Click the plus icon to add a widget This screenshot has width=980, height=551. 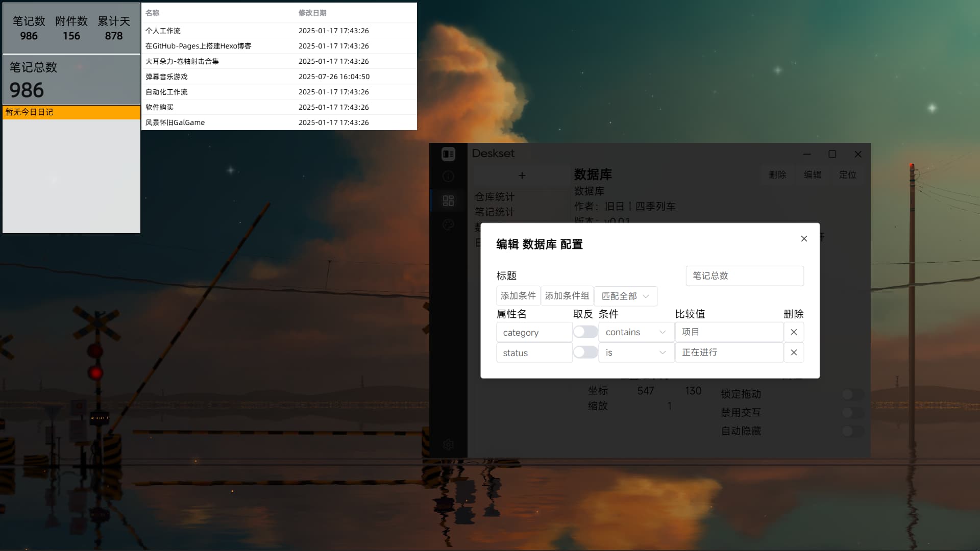tap(522, 176)
